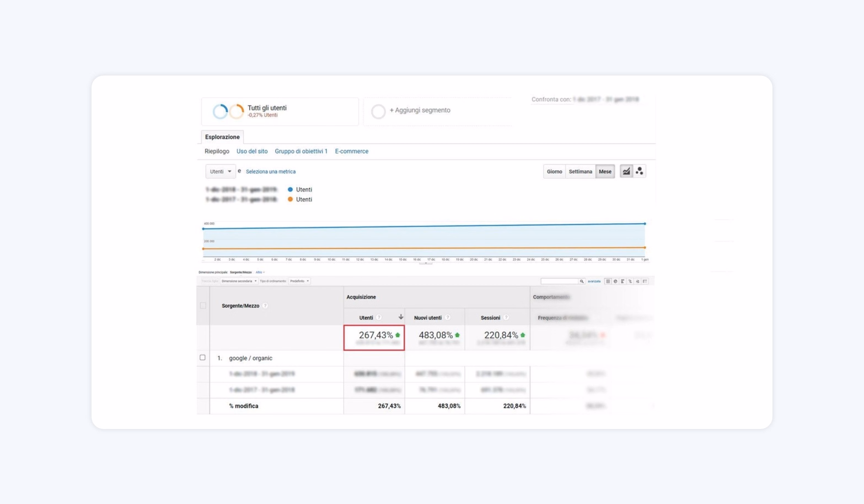This screenshot has height=504, width=864.
Task: Switch to Gruppo di obiettivi 1
Action: pos(301,151)
